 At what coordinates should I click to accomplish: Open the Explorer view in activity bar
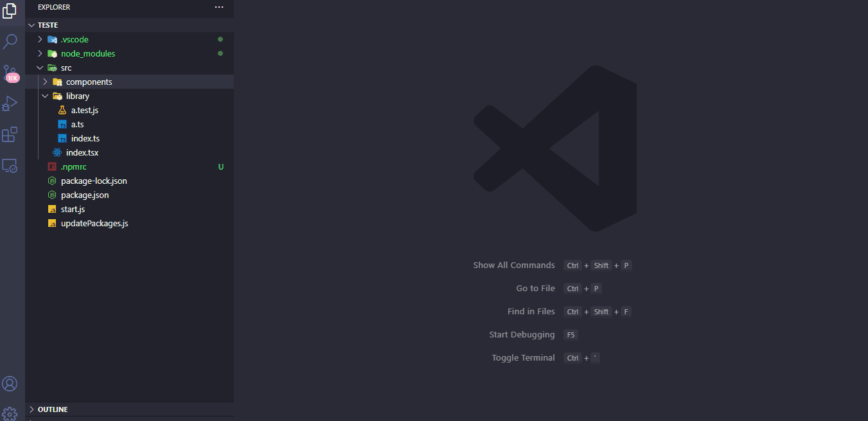tap(10, 11)
